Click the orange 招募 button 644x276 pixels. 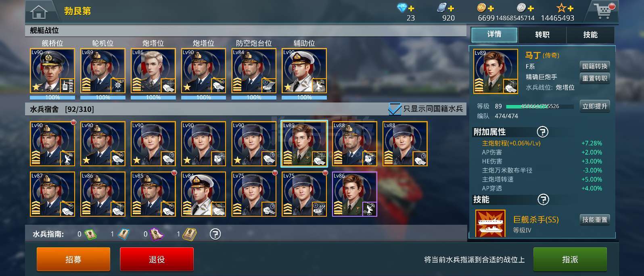[73, 259]
